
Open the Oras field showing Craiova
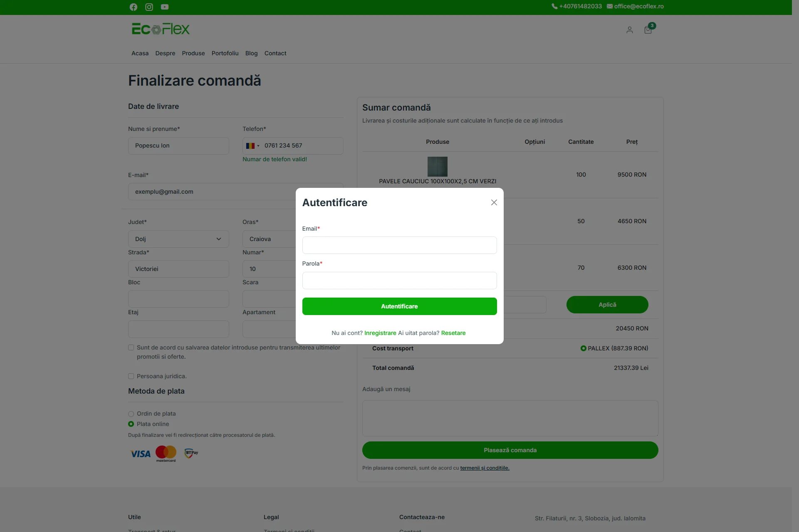click(269, 239)
